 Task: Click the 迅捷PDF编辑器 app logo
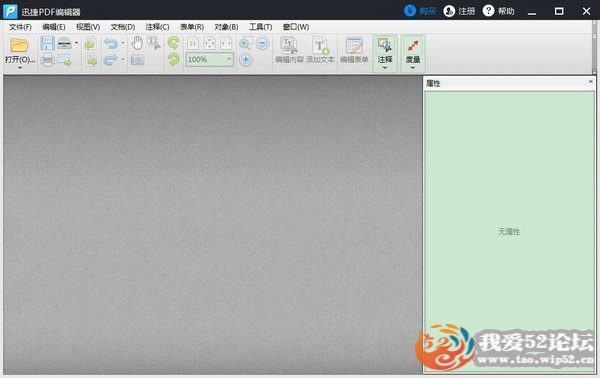[x=10, y=11]
